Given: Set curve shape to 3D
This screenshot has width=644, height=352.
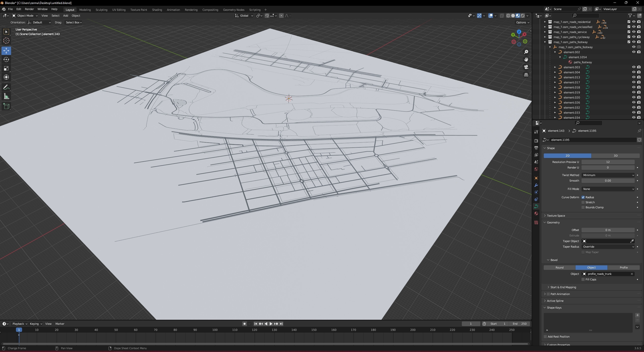Looking at the screenshot, I should (x=616, y=156).
